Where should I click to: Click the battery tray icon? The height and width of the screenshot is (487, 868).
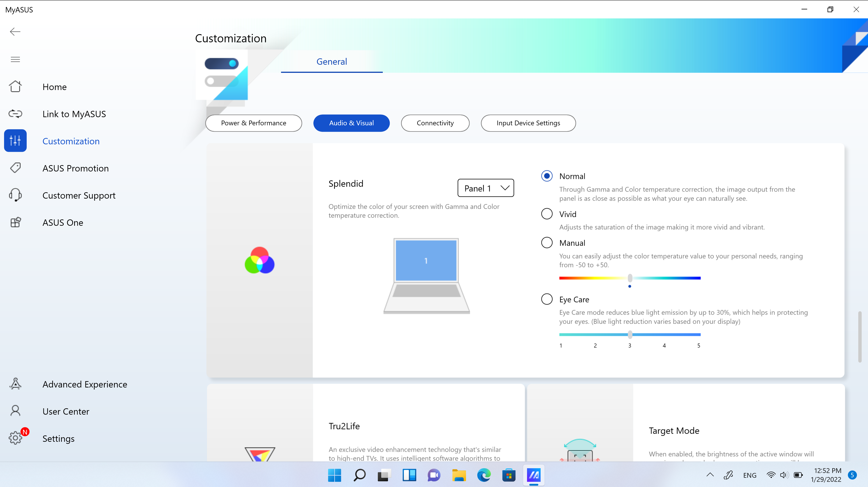pos(798,475)
